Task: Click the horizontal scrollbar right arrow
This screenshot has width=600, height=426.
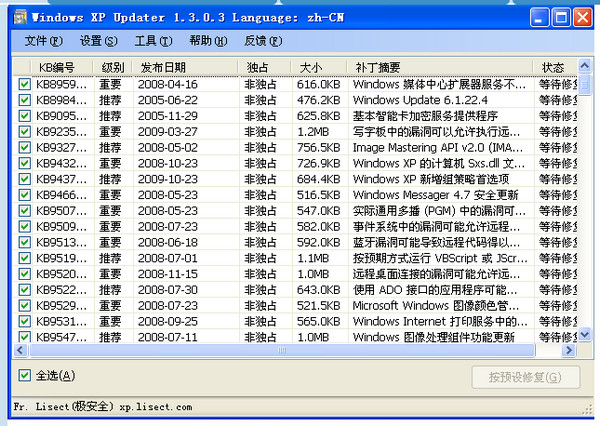Action: [x=569, y=350]
